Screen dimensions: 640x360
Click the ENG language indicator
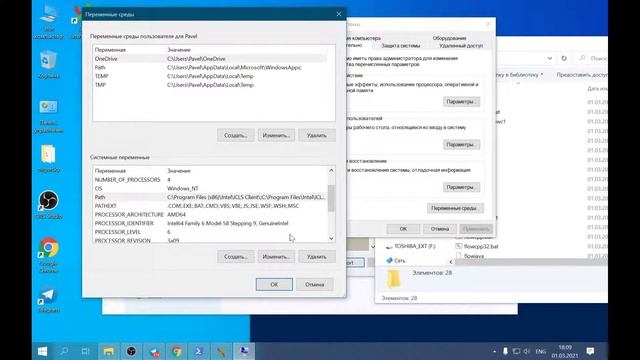[540, 351]
